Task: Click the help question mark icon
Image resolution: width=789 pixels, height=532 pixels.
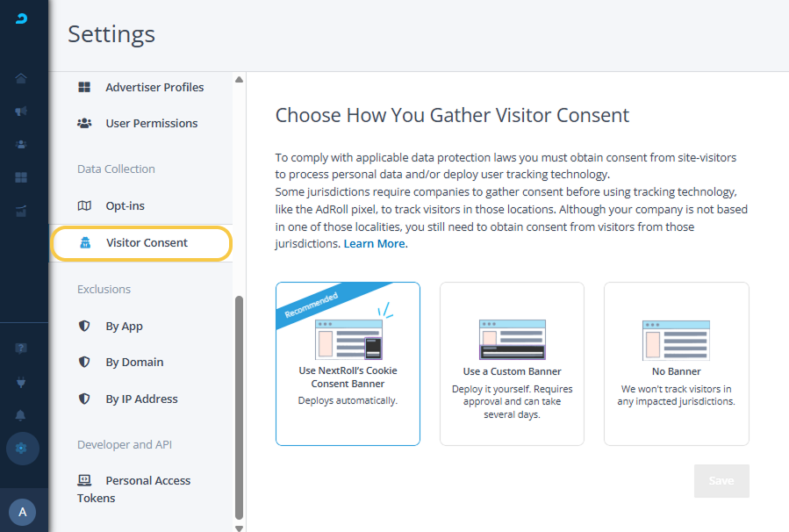Action: pyautogui.click(x=21, y=349)
